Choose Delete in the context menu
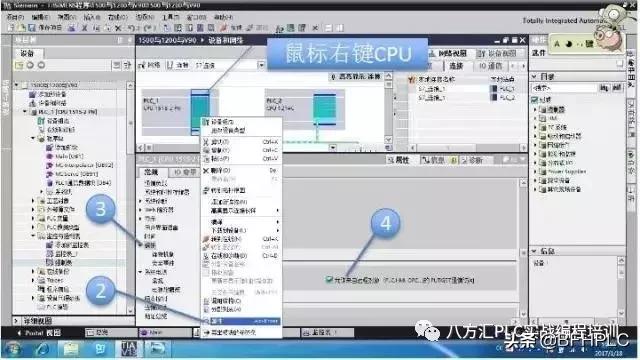 pyautogui.click(x=241, y=170)
